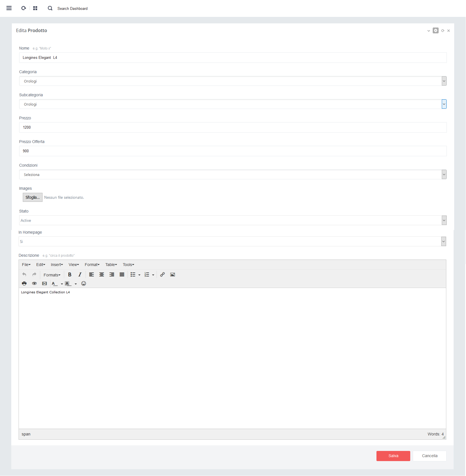Screen dimensions: 466x476
Task: Open the text color picker arrow
Action: coord(62,284)
